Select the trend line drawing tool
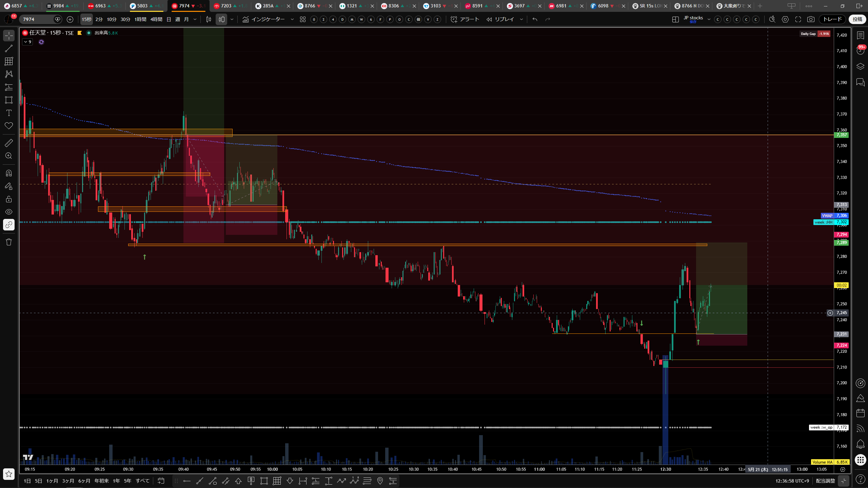 tap(9, 48)
